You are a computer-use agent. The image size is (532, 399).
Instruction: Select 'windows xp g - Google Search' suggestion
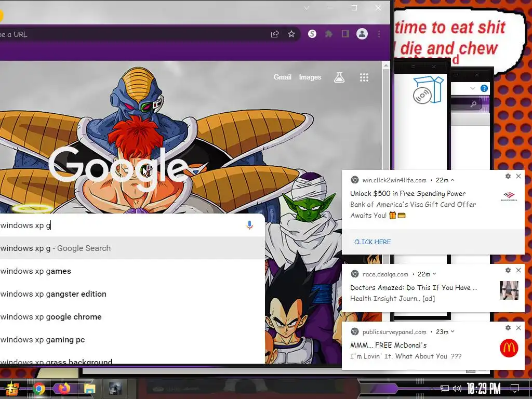click(x=132, y=248)
